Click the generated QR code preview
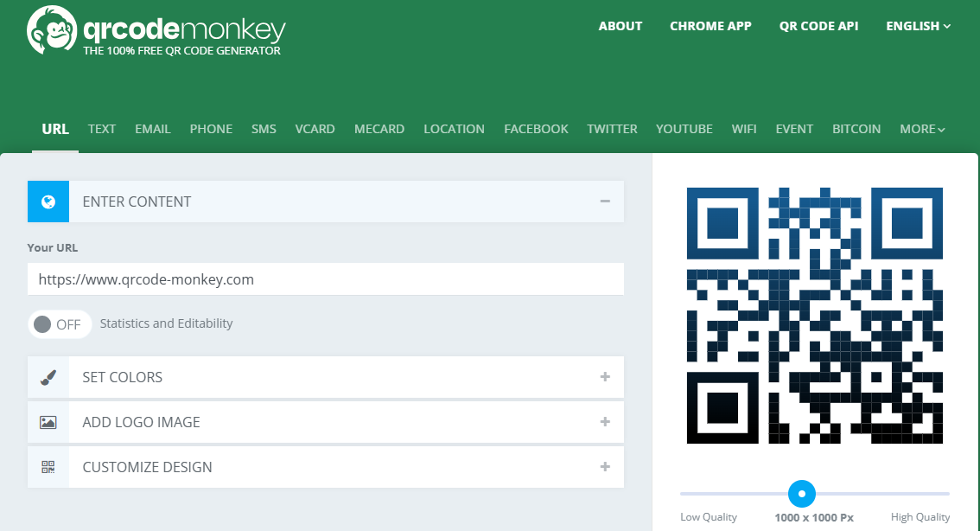This screenshot has height=531, width=980. [x=814, y=316]
